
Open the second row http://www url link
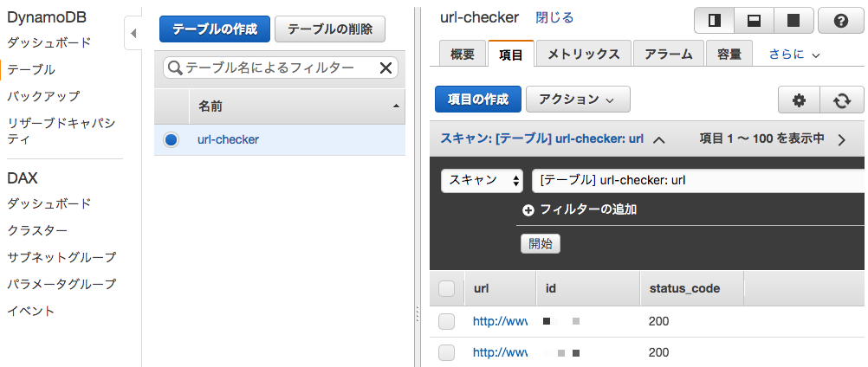pyautogui.click(x=499, y=352)
